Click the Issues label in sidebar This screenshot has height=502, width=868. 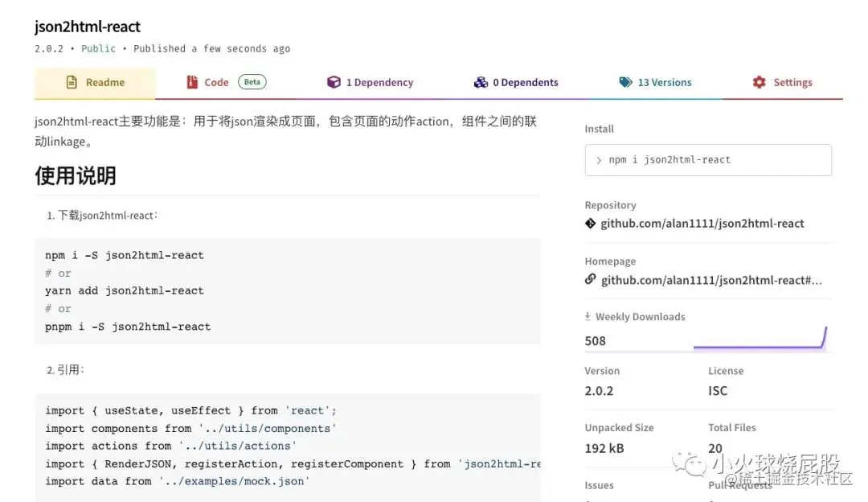(599, 485)
